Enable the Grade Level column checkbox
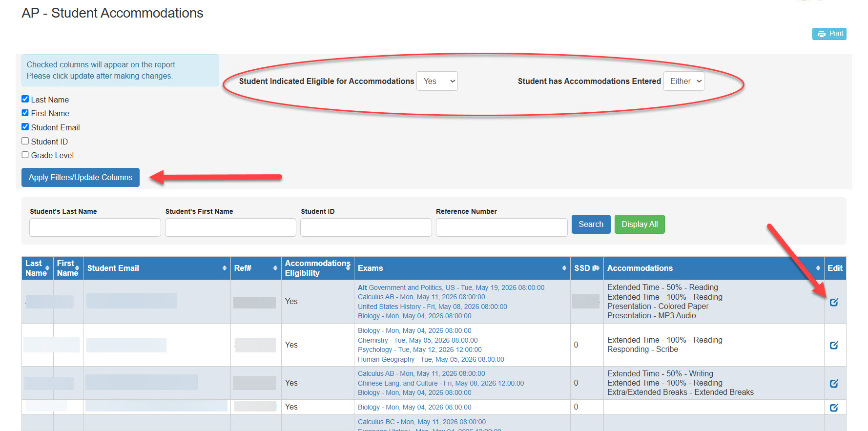Viewport: 868px width, 431px height. tap(25, 155)
